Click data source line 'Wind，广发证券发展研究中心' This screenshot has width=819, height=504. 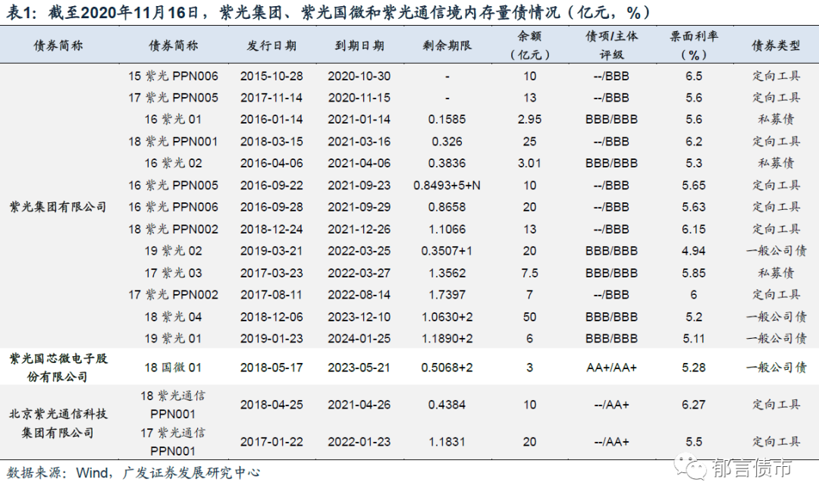pyautogui.click(x=168, y=473)
